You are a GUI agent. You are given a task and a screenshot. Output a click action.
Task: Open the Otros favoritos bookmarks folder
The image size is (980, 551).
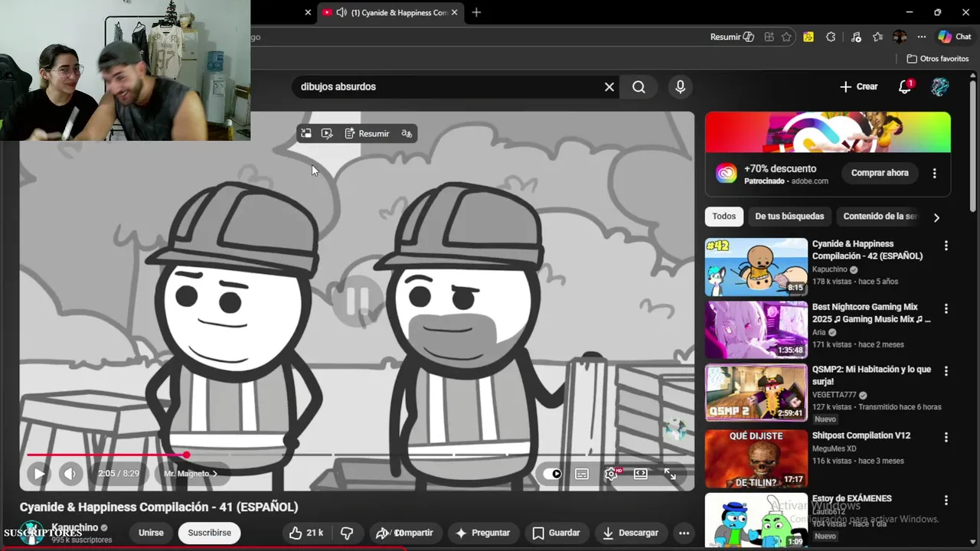tap(937, 59)
